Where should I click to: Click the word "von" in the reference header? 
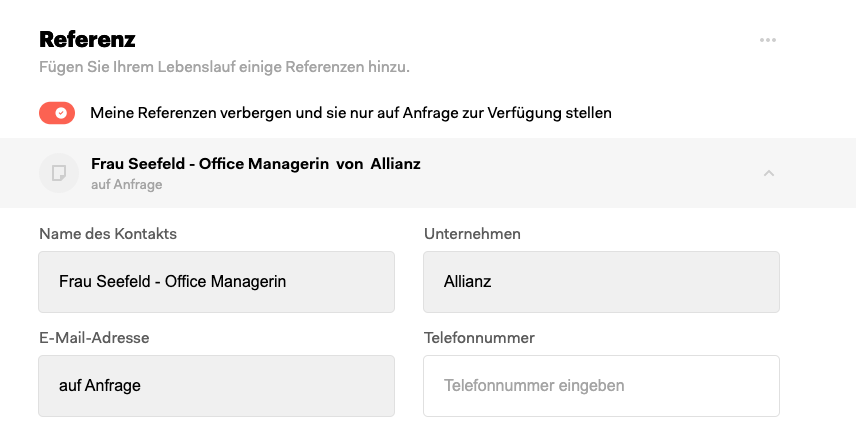[x=349, y=164]
